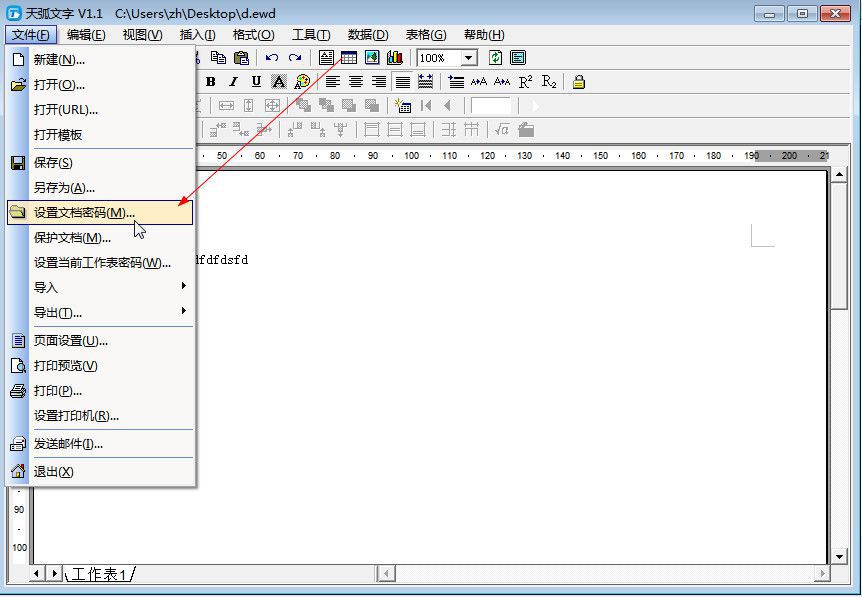
Task: Go to the first record arrow
Action: click(x=426, y=106)
